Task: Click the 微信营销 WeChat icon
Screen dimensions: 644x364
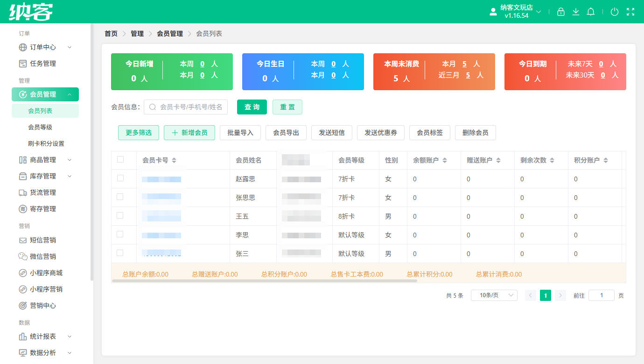Action: 23,257
